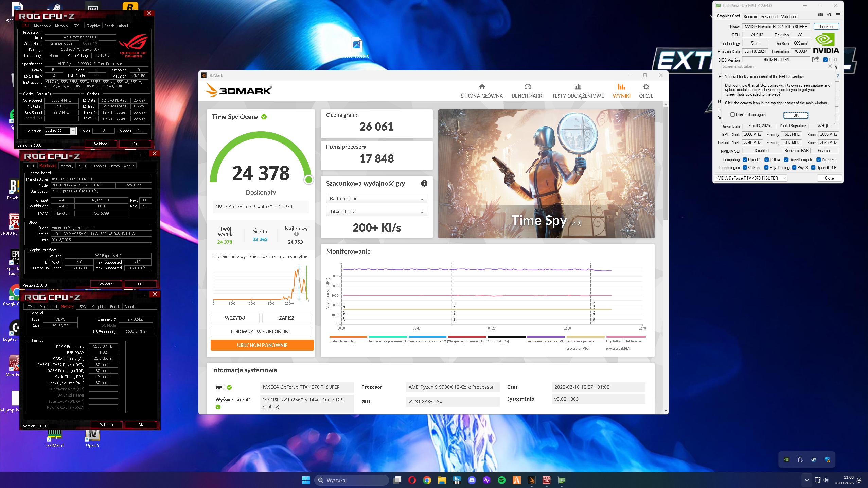Switch to Sensors tab in GPU-Z
868x488 pixels.
[x=750, y=16]
